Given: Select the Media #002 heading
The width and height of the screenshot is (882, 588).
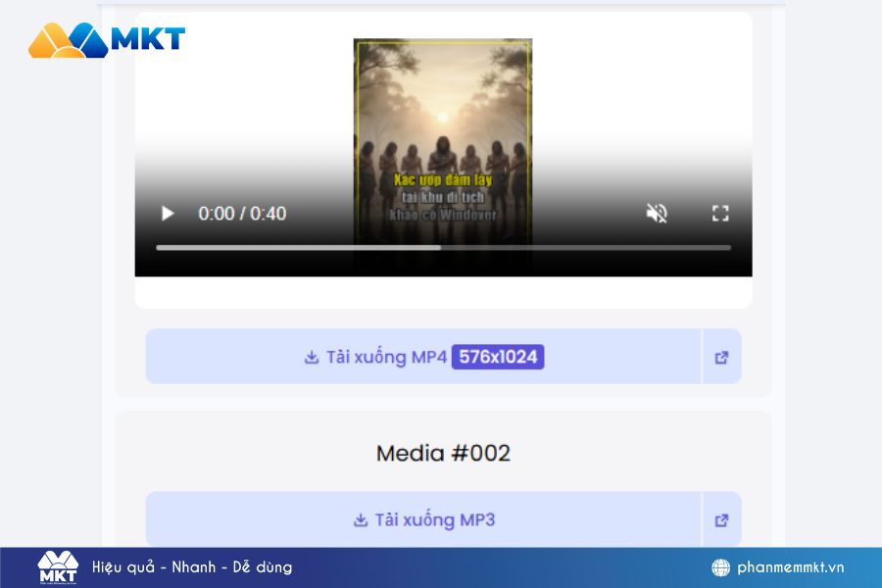Looking at the screenshot, I should [443, 453].
